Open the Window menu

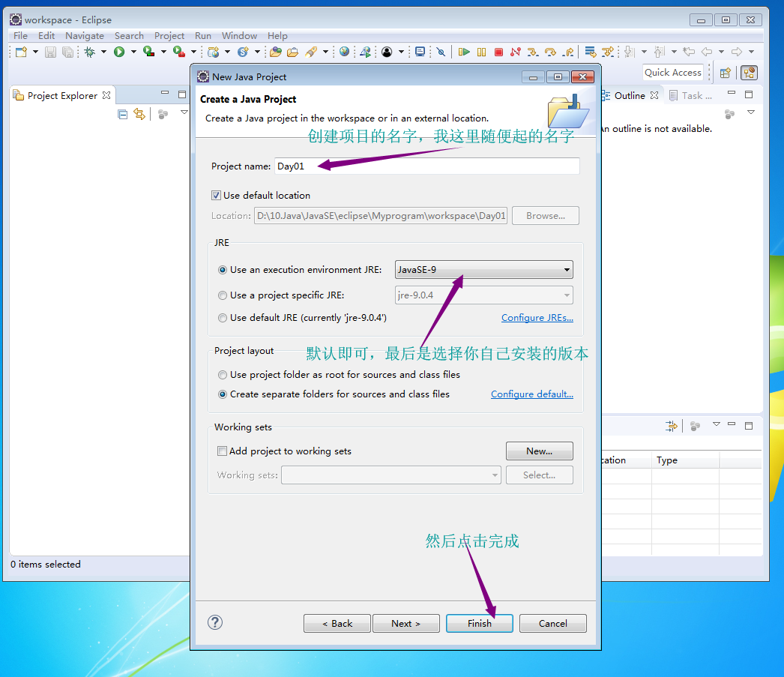239,36
